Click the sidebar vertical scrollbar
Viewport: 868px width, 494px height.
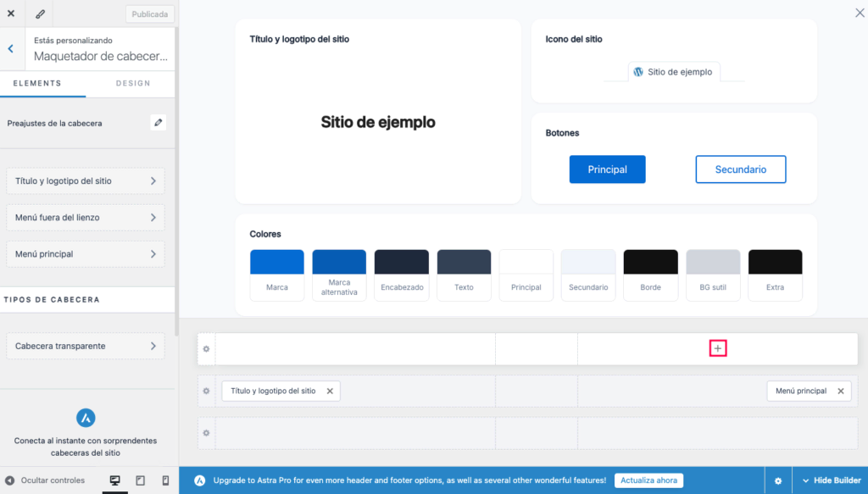tap(176, 182)
